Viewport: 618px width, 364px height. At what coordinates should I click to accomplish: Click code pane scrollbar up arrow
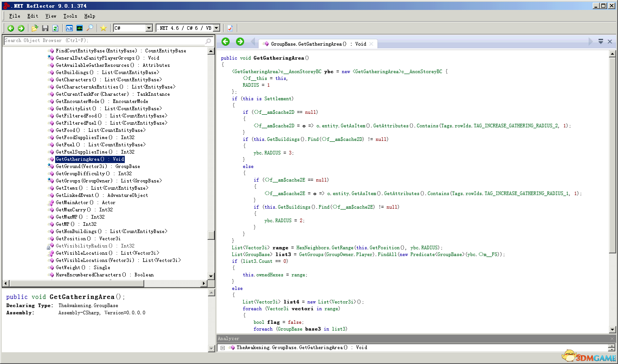(x=612, y=54)
